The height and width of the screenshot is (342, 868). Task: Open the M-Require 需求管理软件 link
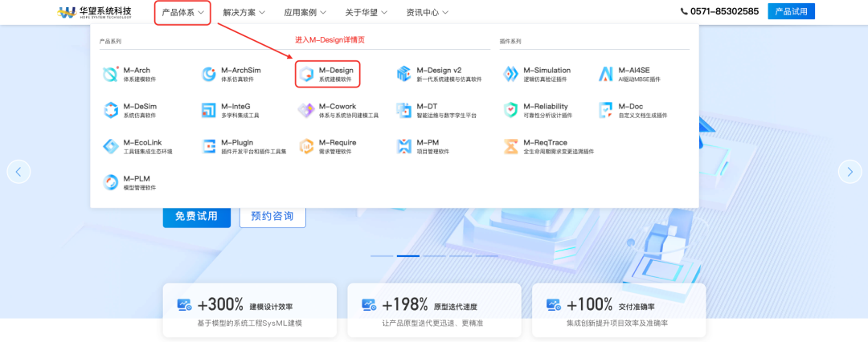[x=327, y=146]
